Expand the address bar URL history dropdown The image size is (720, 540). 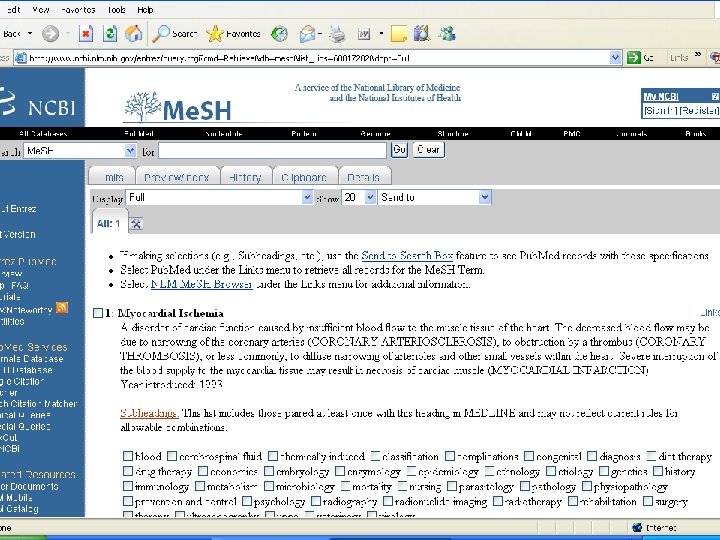(615, 57)
